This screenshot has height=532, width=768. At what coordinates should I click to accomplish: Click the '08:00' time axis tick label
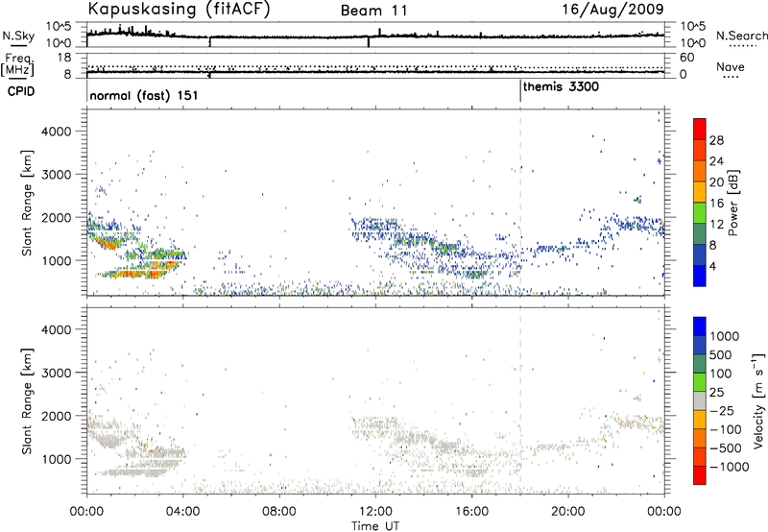click(279, 512)
